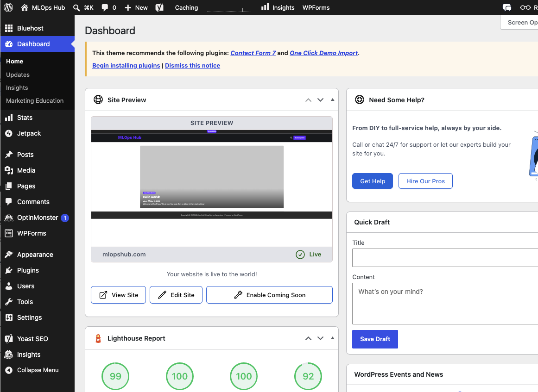Click the mlopshub.com domain text

point(124,254)
